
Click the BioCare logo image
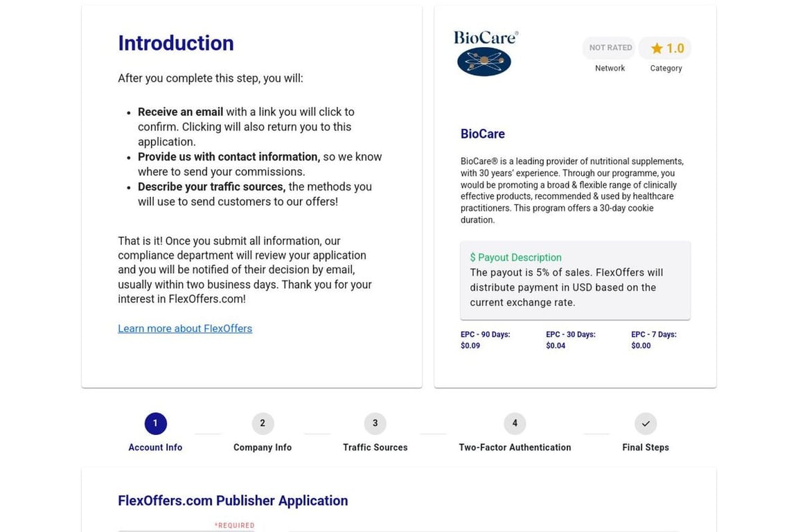click(486, 53)
